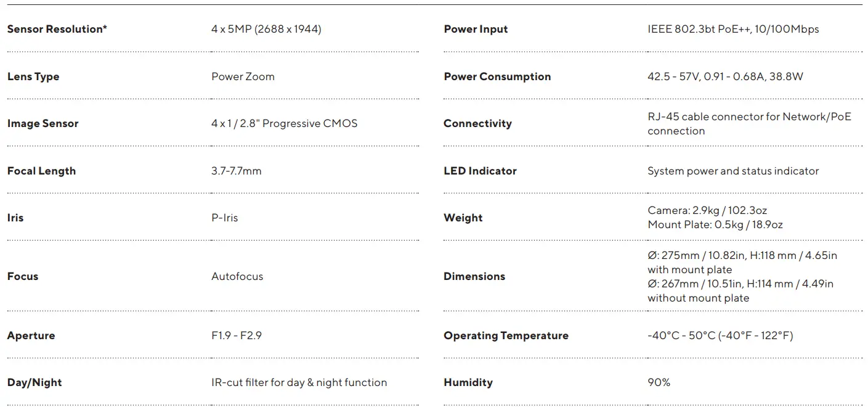The width and height of the screenshot is (868, 407).
Task: Click the Operating Temperature label
Action: (506, 335)
